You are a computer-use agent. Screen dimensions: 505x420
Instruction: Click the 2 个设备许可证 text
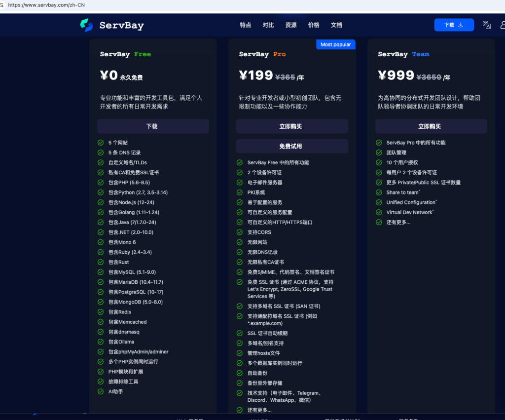pos(264,172)
